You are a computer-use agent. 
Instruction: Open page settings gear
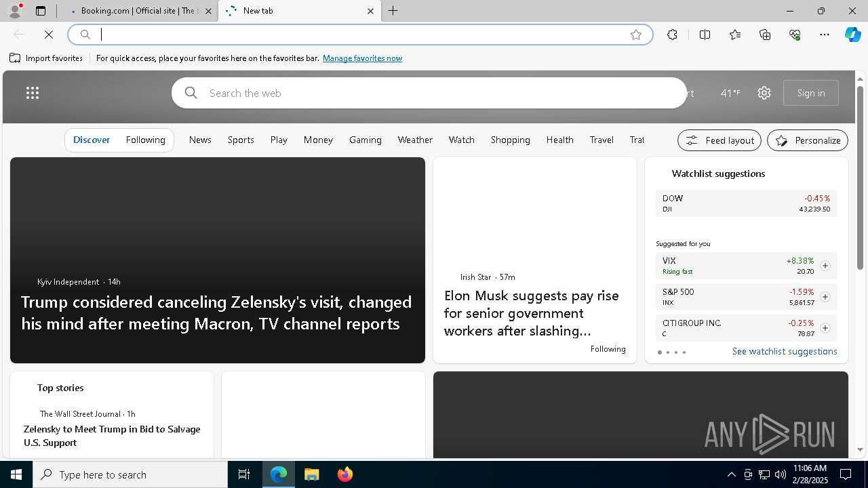coord(764,93)
